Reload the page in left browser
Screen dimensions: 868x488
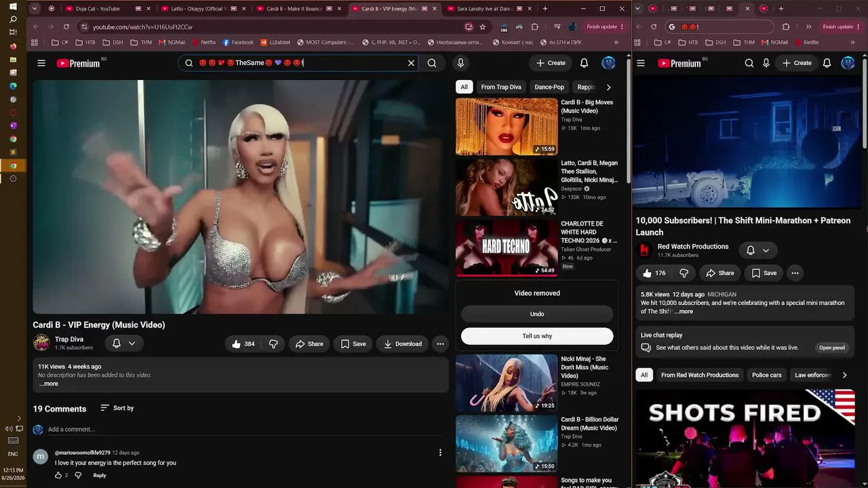(66, 26)
